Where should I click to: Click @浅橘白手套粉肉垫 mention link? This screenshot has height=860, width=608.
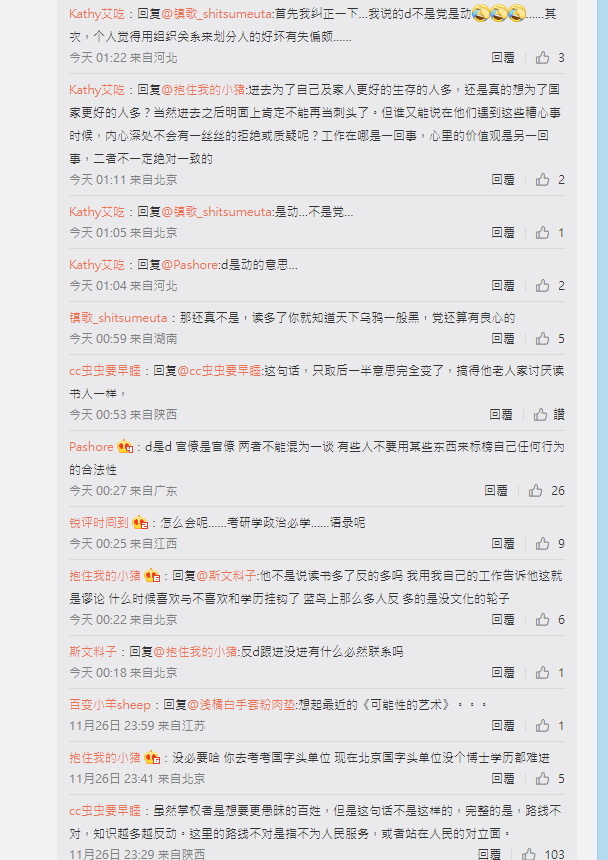241,704
